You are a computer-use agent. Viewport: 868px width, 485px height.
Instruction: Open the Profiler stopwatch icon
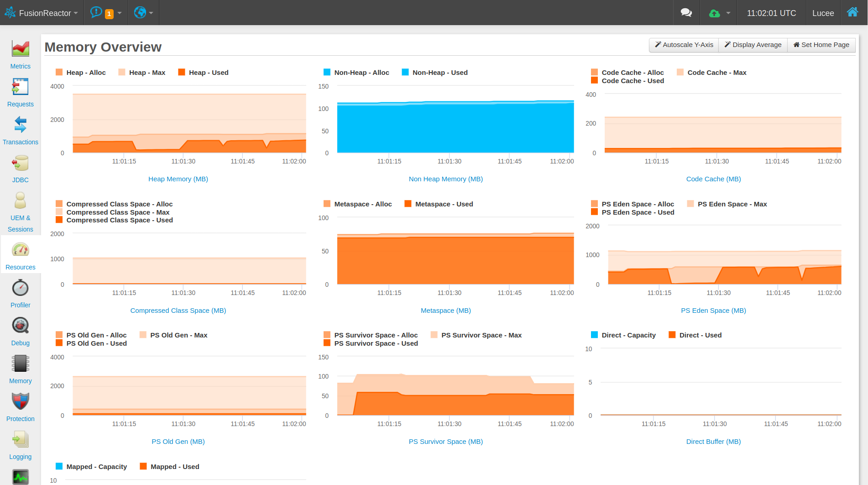click(x=21, y=288)
